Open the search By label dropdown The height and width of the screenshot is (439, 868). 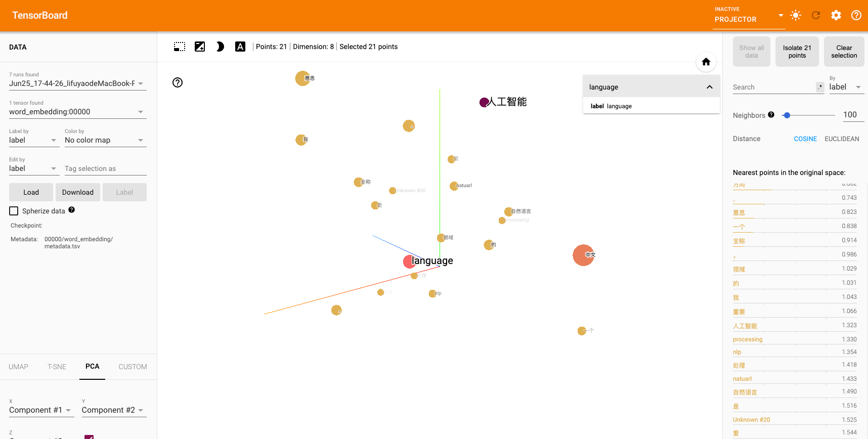tap(846, 87)
